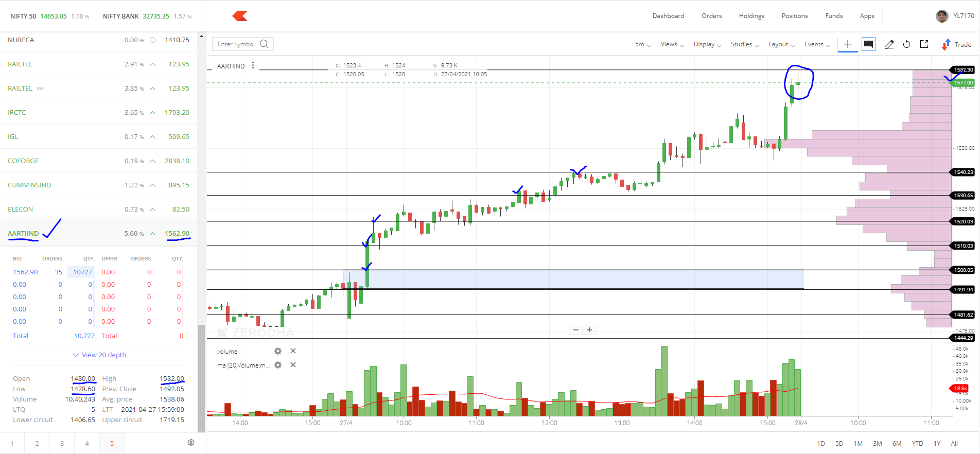
Task: Click NIFTY BANK index ticker
Action: pos(147,16)
